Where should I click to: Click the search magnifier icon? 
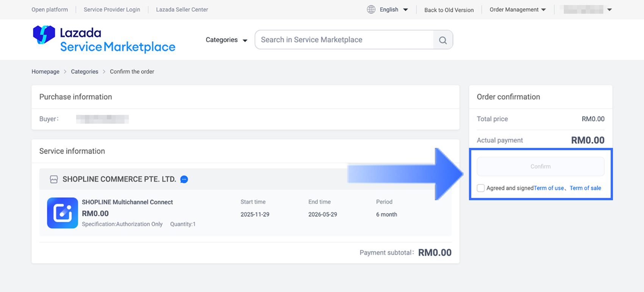[x=442, y=40]
